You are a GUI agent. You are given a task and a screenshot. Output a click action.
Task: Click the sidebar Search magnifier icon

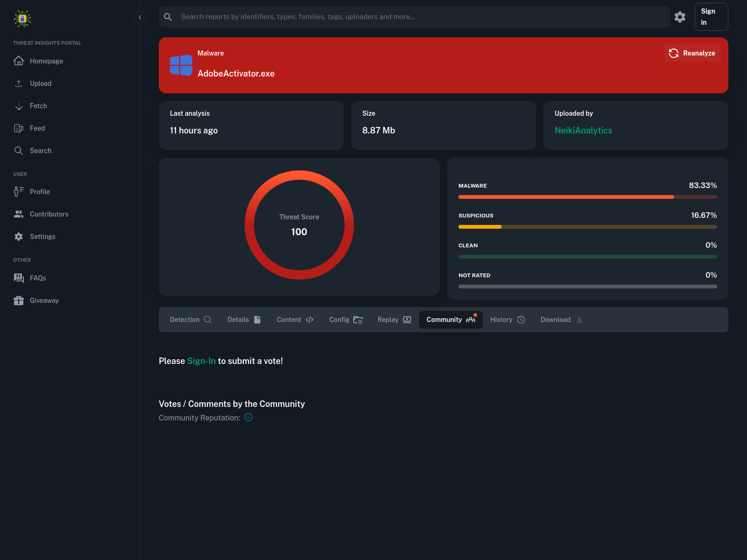click(19, 151)
